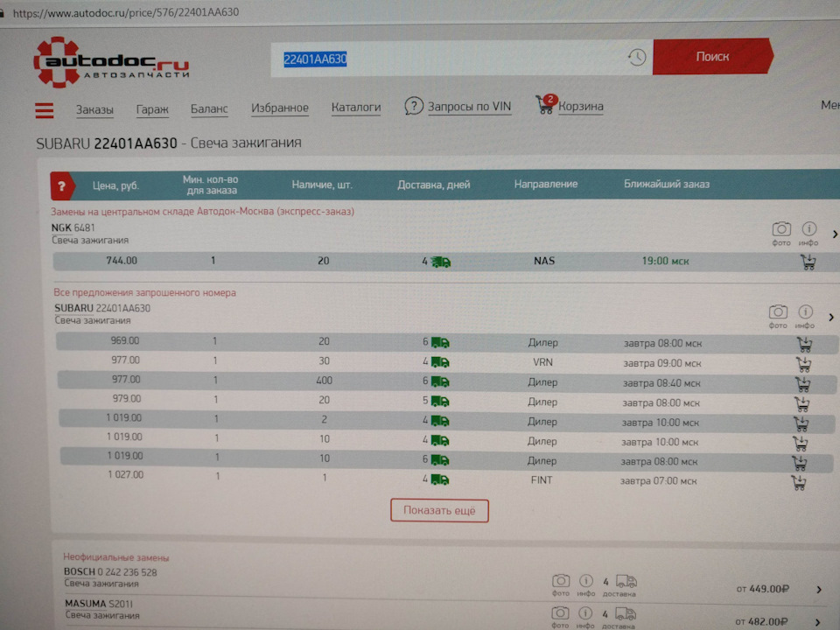This screenshot has width=840, height=630.
Task: Add the 1 019.00 offer with 2 in stock to cart
Action: click(801, 423)
